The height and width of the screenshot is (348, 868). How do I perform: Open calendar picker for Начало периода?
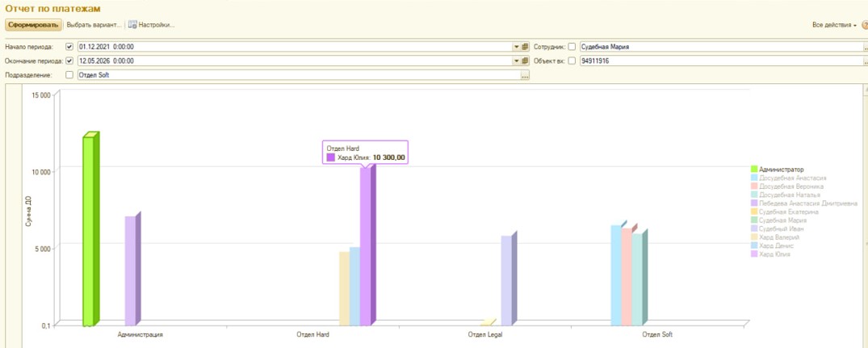pyautogui.click(x=525, y=47)
